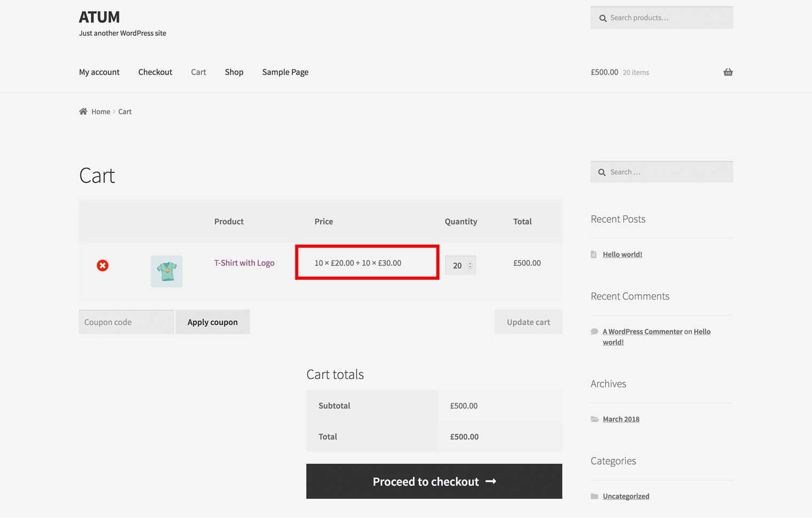Click the ATUM site title
Image resolution: width=812 pixels, height=518 pixels.
(99, 17)
